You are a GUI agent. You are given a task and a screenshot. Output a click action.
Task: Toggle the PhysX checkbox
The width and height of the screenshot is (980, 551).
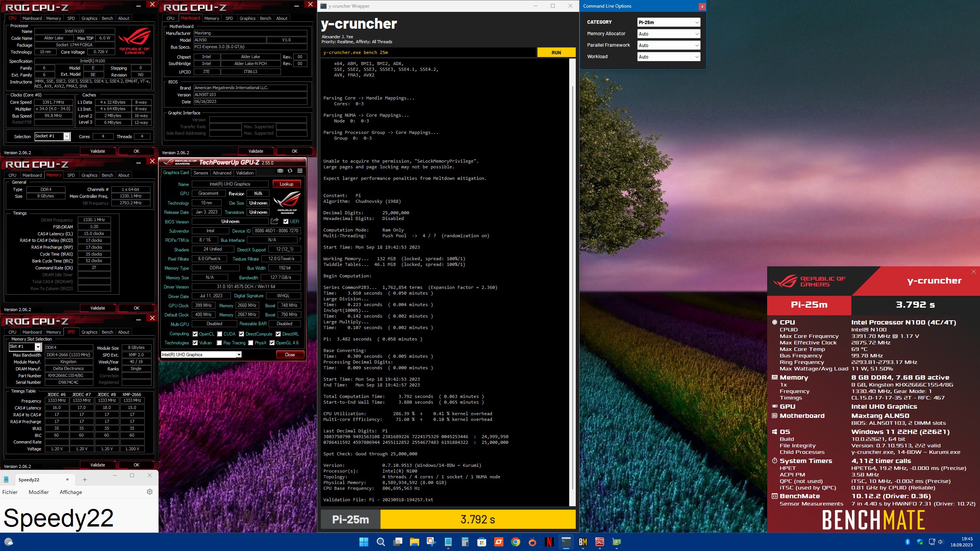coord(251,343)
